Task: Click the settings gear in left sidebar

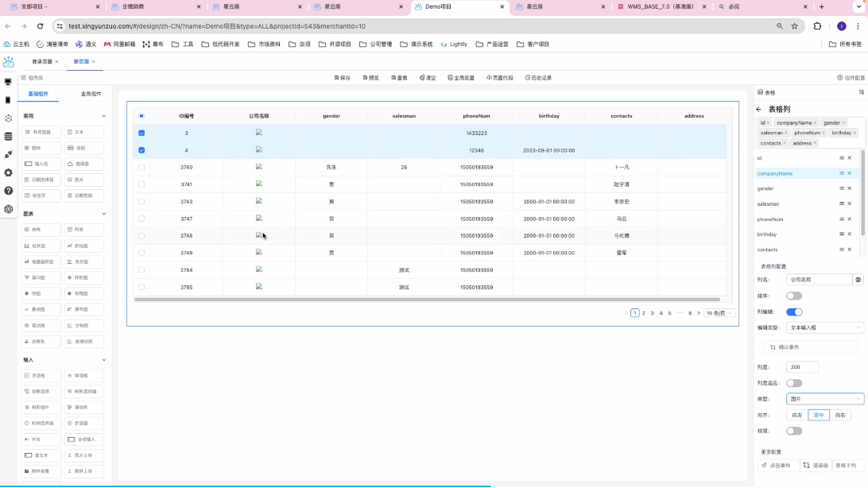Action: click(x=8, y=172)
